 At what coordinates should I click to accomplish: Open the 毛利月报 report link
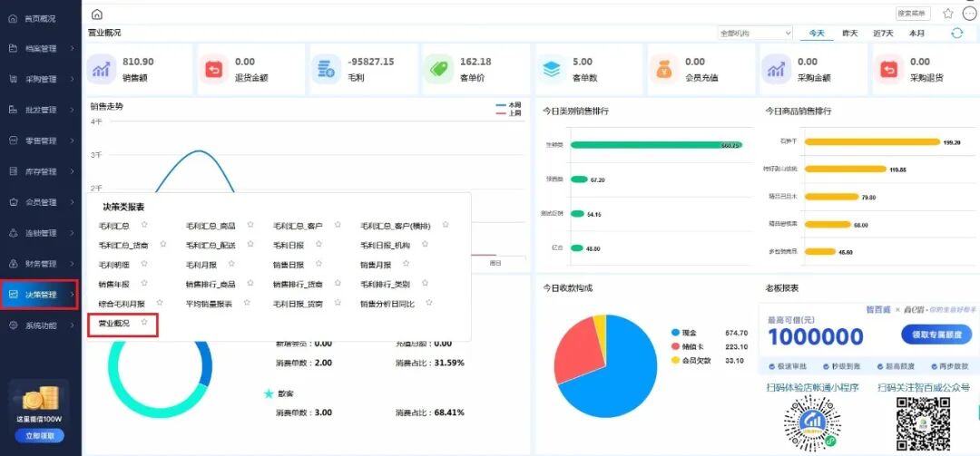pyautogui.click(x=199, y=265)
